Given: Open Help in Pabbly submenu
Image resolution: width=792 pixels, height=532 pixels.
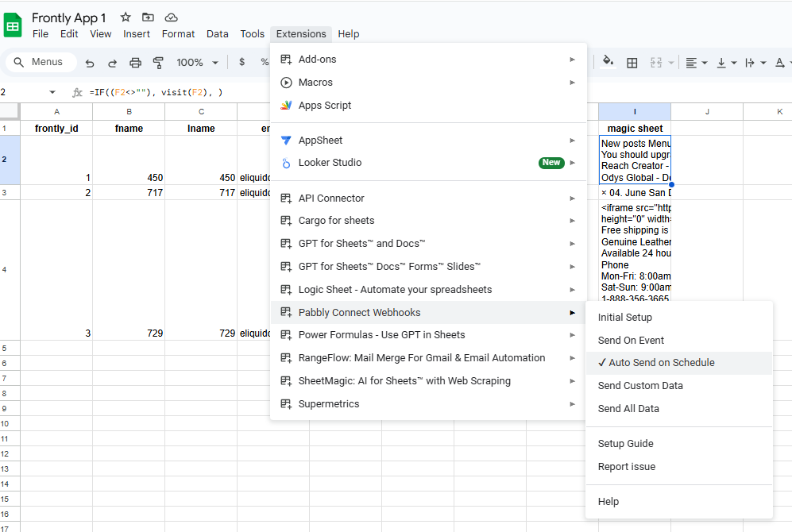Looking at the screenshot, I should 679,502.
